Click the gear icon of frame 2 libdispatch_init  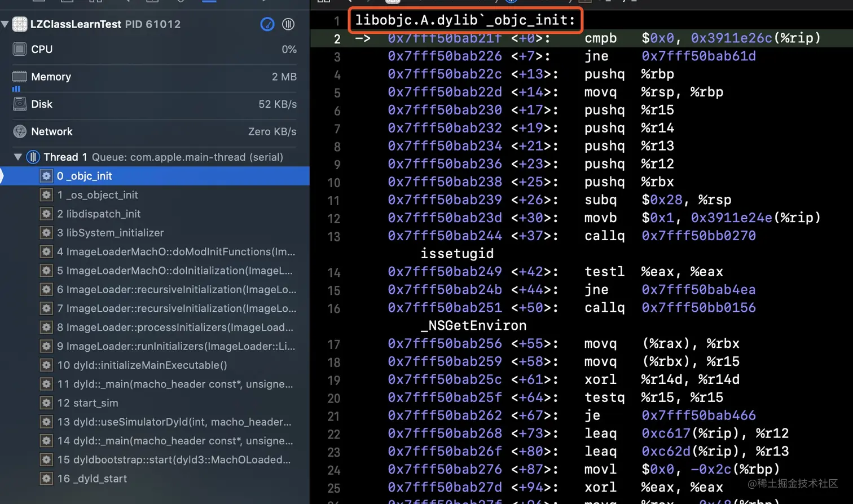click(x=46, y=214)
